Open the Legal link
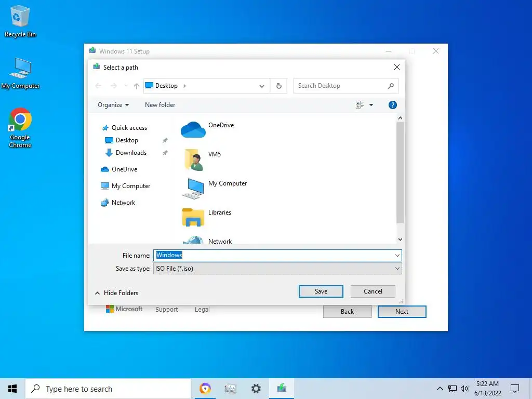 click(x=202, y=310)
